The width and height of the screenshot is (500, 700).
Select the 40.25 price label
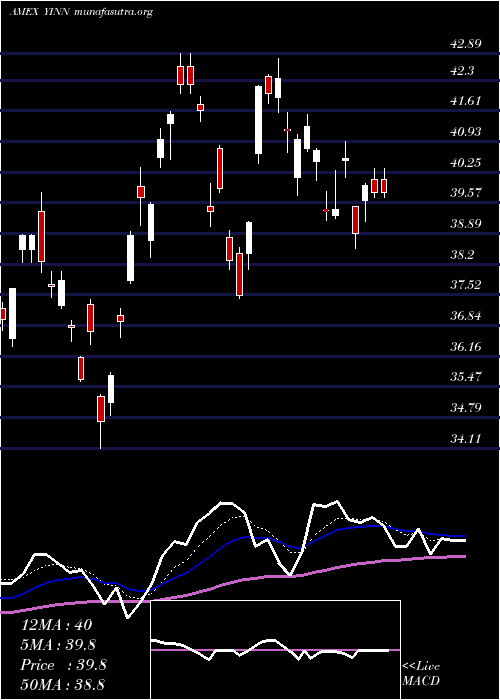pos(466,163)
